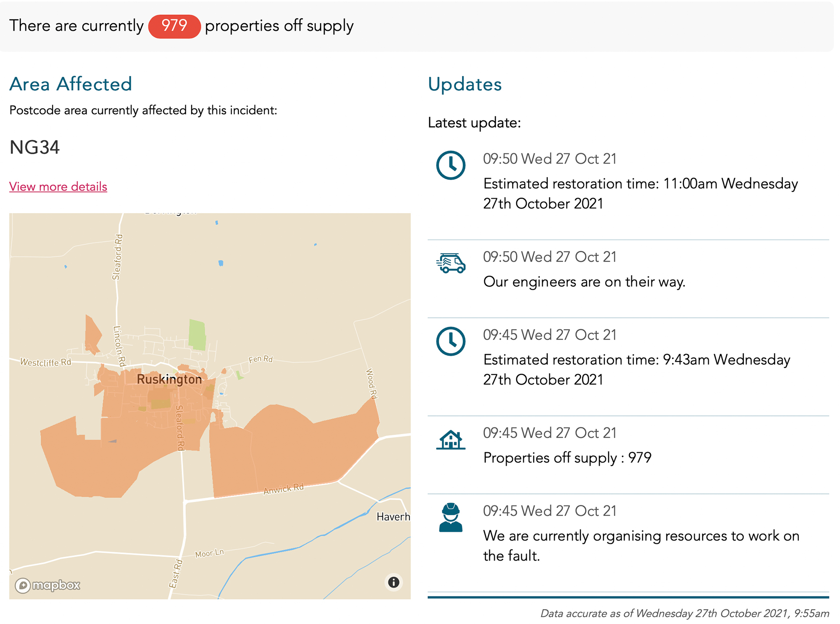
Task: Click the Updates heading
Action: point(465,84)
